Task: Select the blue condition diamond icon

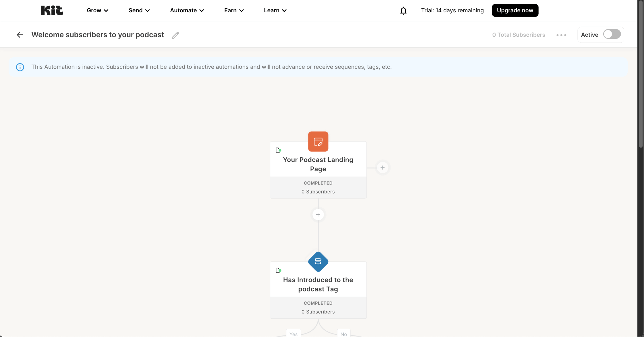Action: 318,261
